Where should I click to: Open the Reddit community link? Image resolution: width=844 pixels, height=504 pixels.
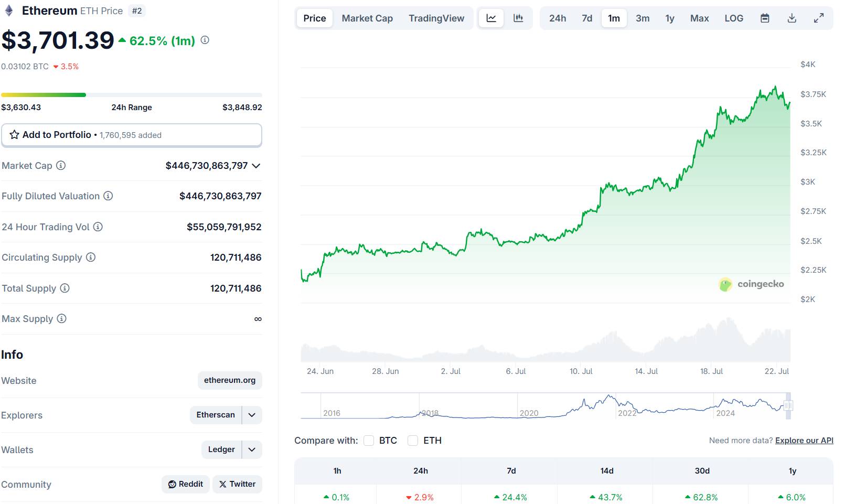pyautogui.click(x=186, y=484)
